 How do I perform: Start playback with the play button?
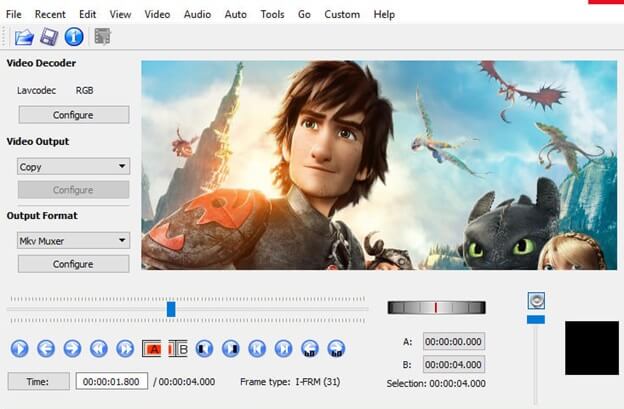(x=20, y=349)
